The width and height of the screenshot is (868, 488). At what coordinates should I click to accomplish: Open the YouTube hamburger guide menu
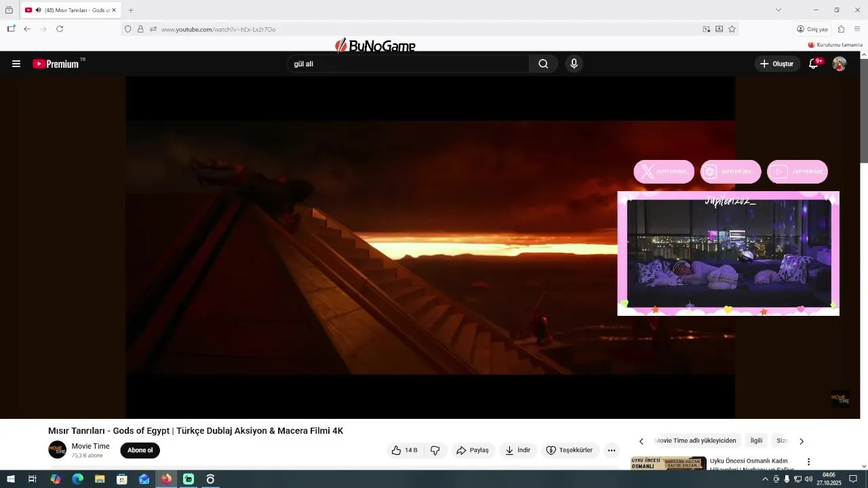(16, 64)
